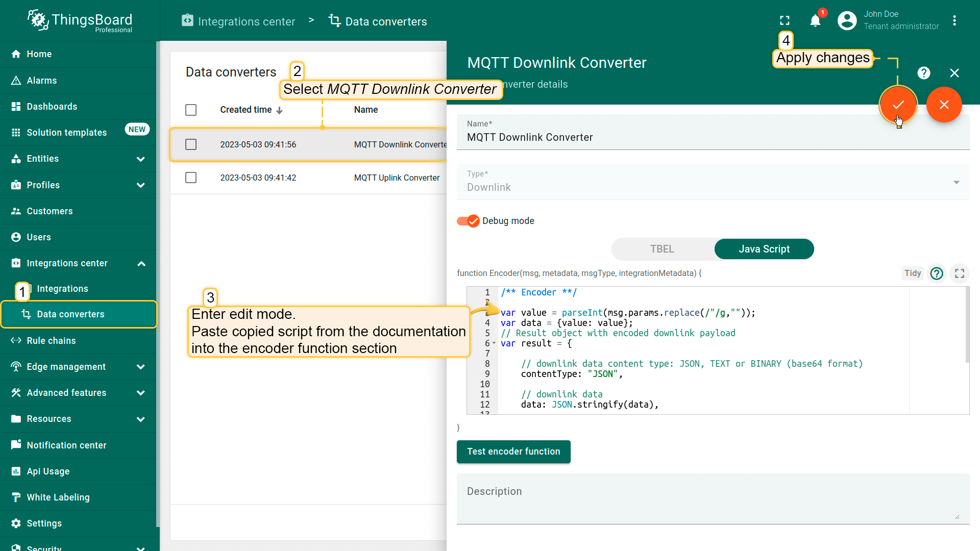Check the MQTT Downlink Converter row checkbox
The image size is (980, 551).
(191, 144)
